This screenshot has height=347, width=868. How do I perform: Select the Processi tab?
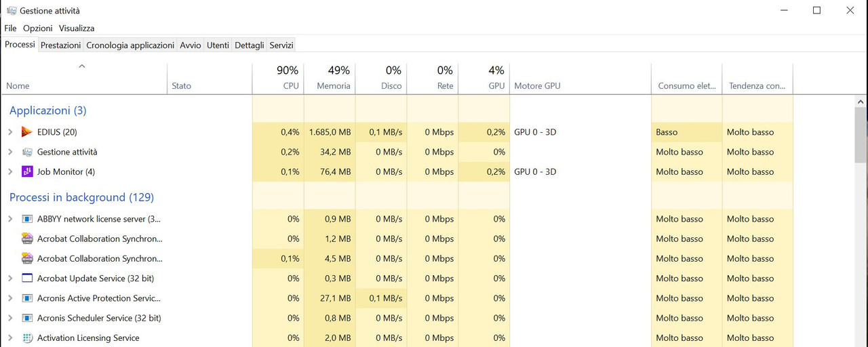pos(20,44)
